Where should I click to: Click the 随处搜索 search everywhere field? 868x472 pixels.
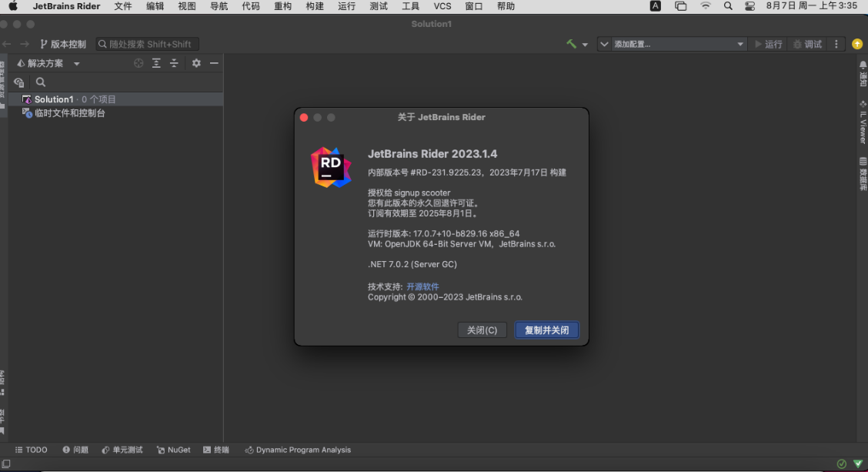click(147, 44)
